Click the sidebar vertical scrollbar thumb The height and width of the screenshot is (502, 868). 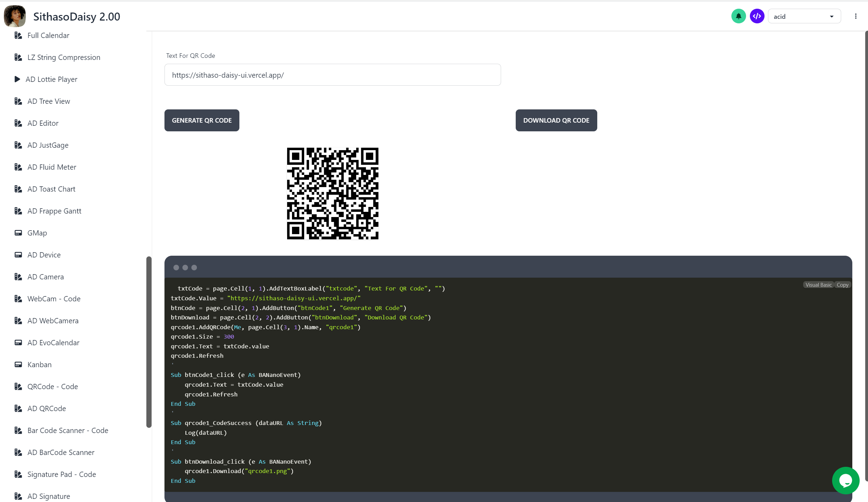click(x=149, y=341)
